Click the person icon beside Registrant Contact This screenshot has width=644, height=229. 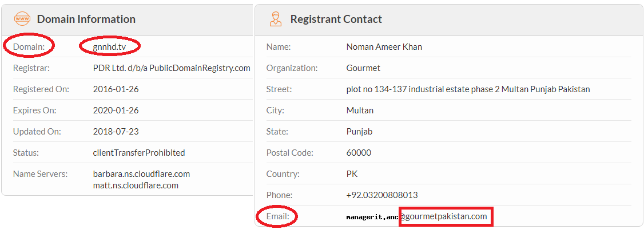click(x=275, y=19)
